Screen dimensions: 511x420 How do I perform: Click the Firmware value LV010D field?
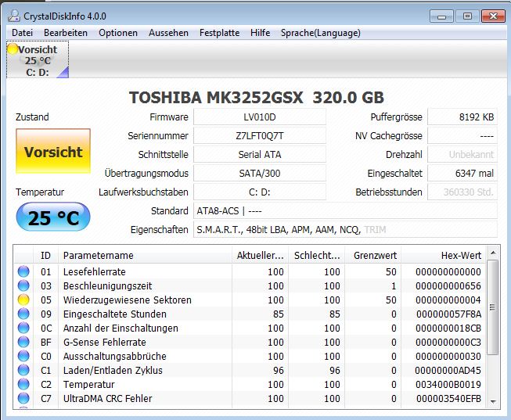(260, 117)
